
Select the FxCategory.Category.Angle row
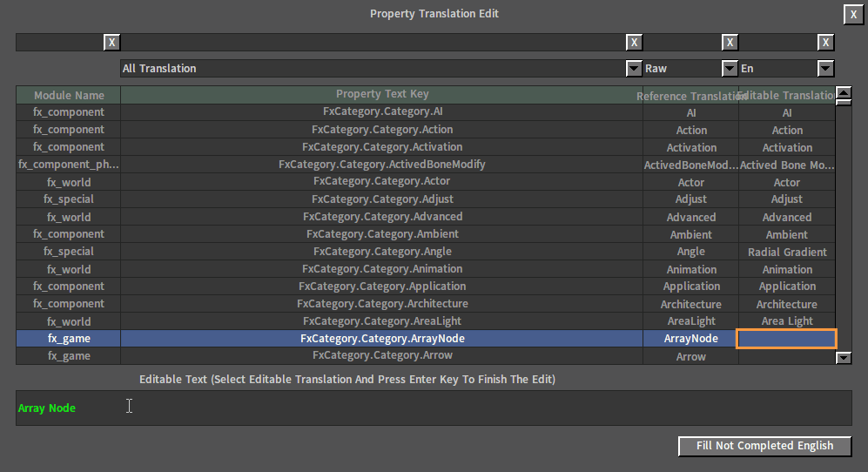tap(382, 252)
